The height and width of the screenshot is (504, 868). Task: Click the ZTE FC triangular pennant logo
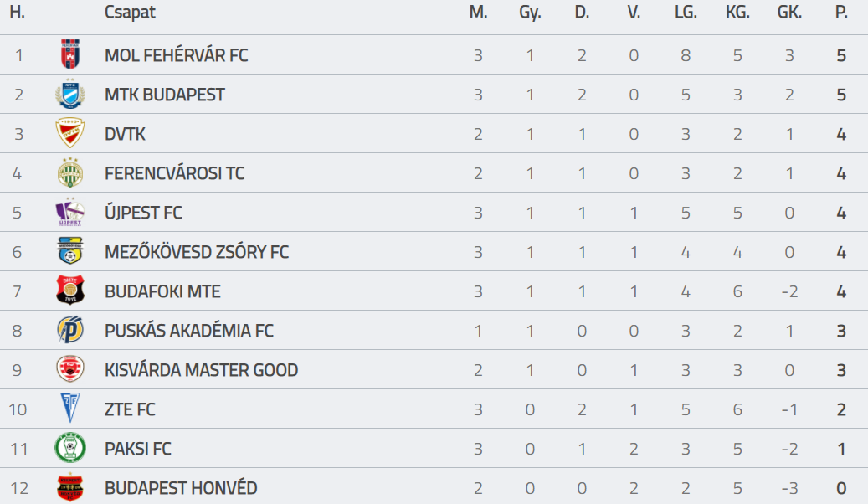70,409
